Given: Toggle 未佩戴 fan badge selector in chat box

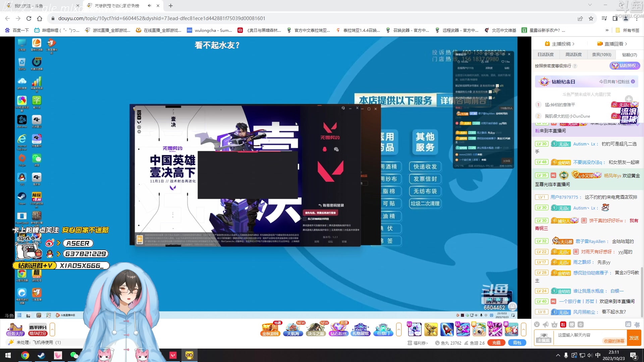Looking at the screenshot, I should pos(544,338).
